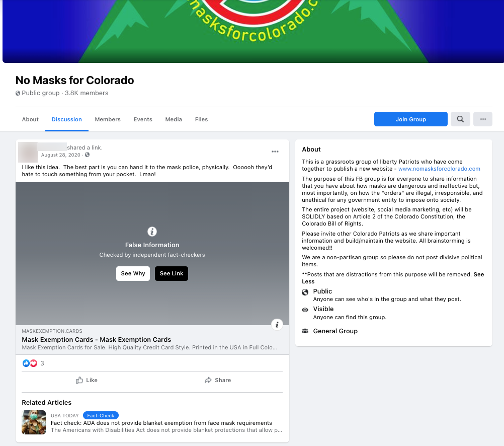Viewport: 504px width, 446px height.
Task: Open the Members tab
Action: [108, 119]
